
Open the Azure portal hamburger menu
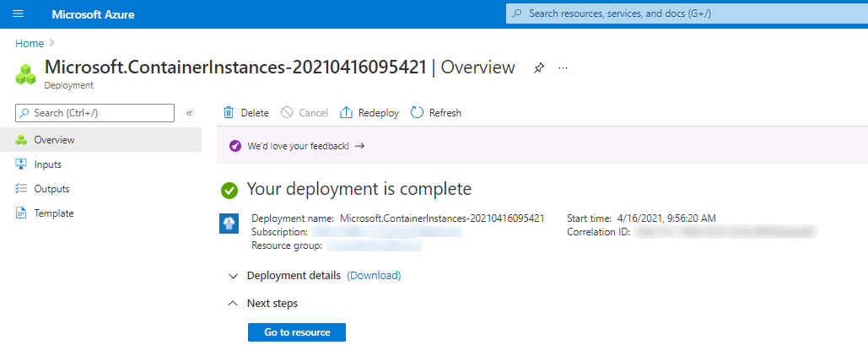click(x=19, y=14)
